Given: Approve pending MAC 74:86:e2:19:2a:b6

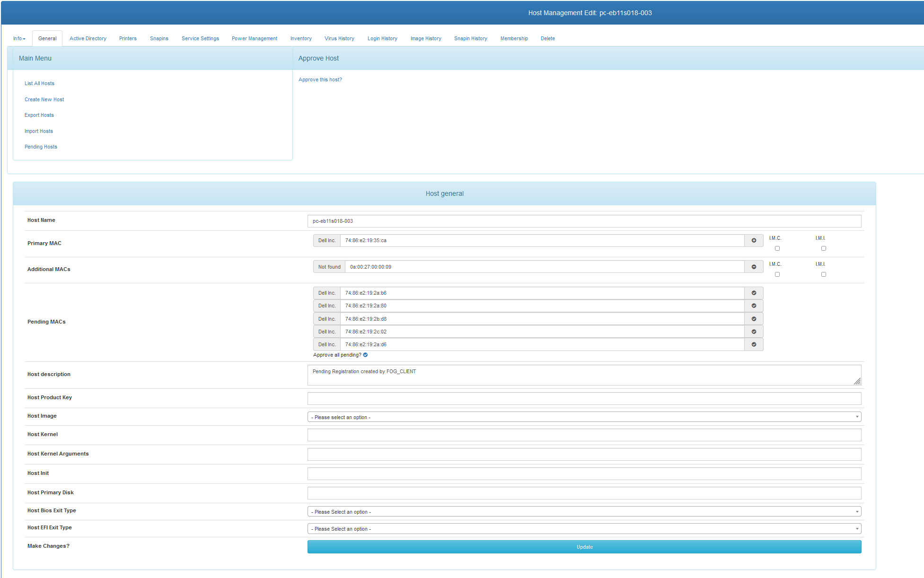Looking at the screenshot, I should click(754, 293).
